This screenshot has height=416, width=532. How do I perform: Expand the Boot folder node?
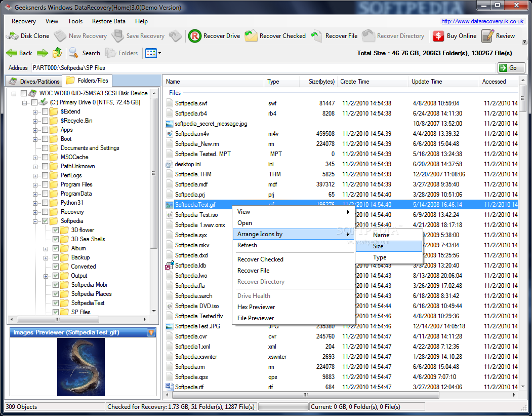(x=35, y=139)
